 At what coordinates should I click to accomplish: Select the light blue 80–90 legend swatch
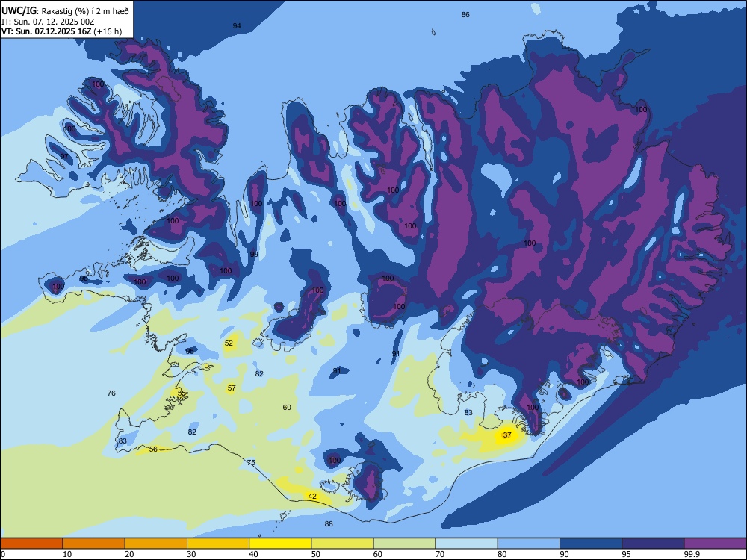click(x=529, y=544)
